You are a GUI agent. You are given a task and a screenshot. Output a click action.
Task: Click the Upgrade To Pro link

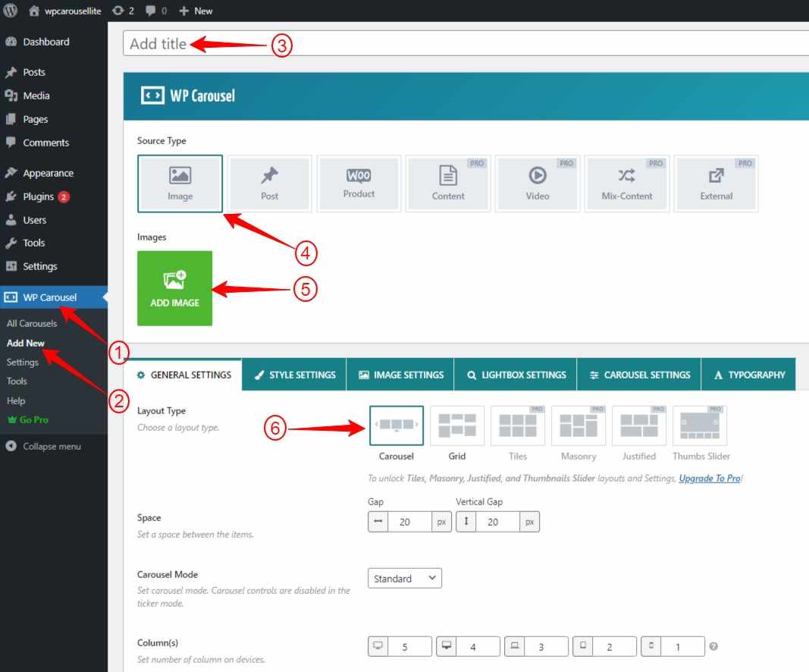pyautogui.click(x=710, y=479)
